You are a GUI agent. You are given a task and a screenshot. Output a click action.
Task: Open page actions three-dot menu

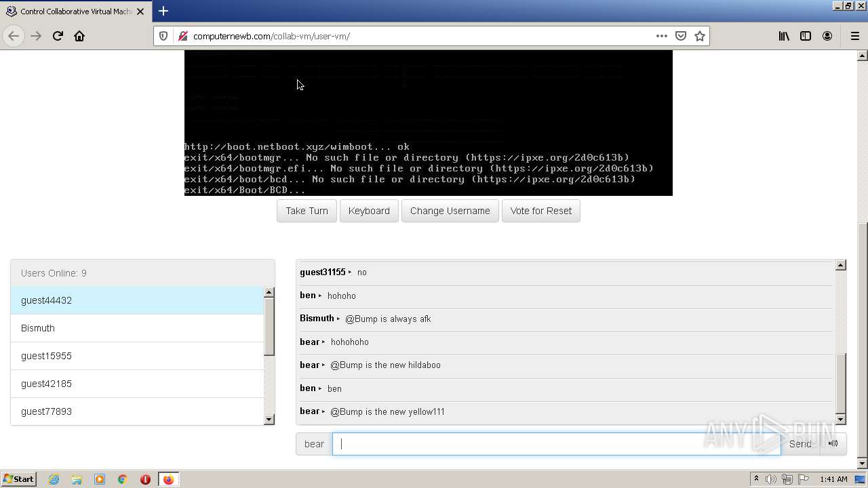[x=662, y=36]
